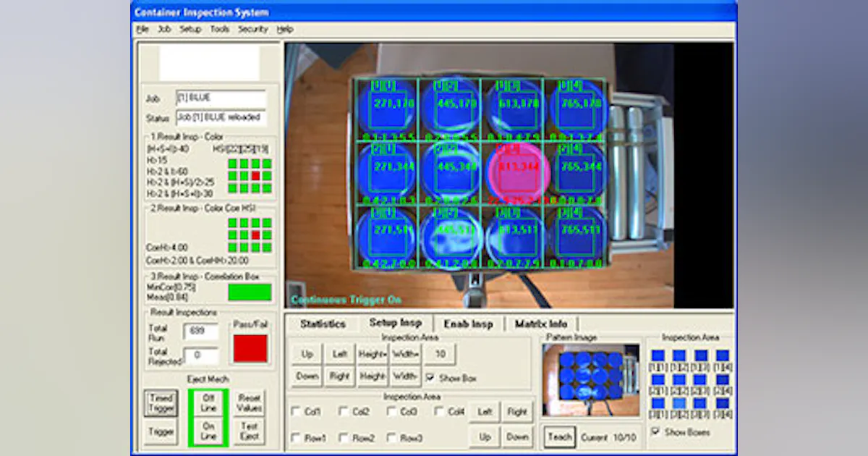Enable the Row3 checkbox
Image resolution: width=868 pixels, height=456 pixels.
[x=391, y=438]
